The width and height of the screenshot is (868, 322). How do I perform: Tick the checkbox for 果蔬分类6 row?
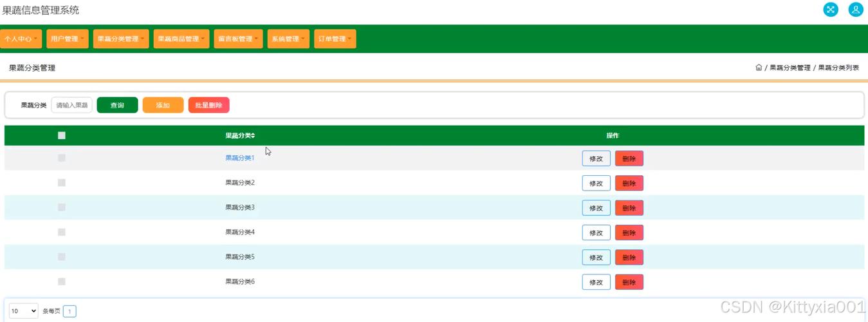[x=62, y=281]
